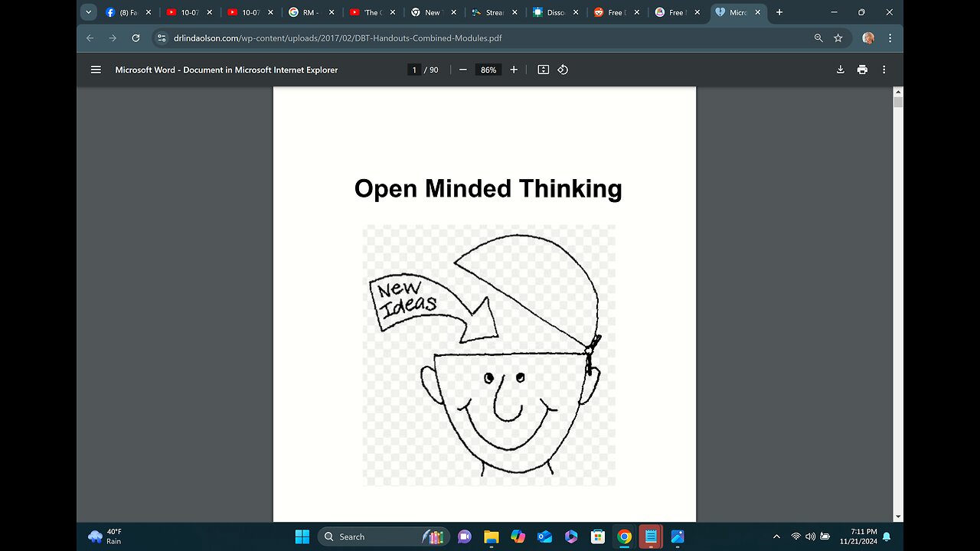The height and width of the screenshot is (551, 980).
Task: Click the Chrome taskbar icon
Action: click(x=624, y=536)
